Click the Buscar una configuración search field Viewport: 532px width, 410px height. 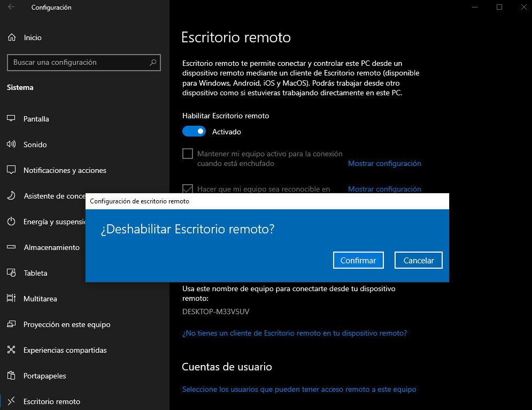(84, 63)
